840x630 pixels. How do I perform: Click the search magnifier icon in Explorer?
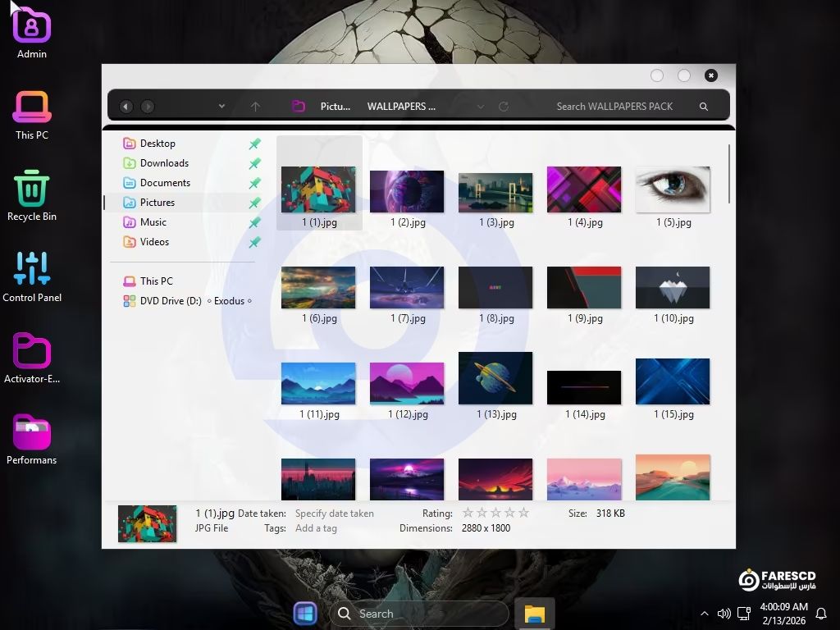click(703, 107)
